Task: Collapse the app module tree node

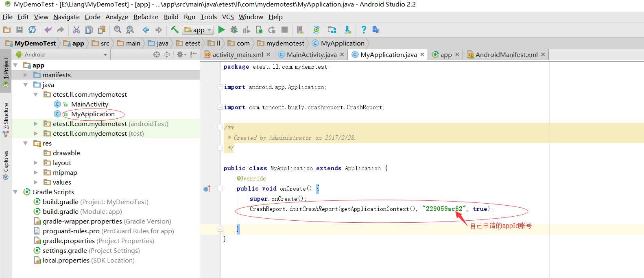Action: click(x=15, y=65)
